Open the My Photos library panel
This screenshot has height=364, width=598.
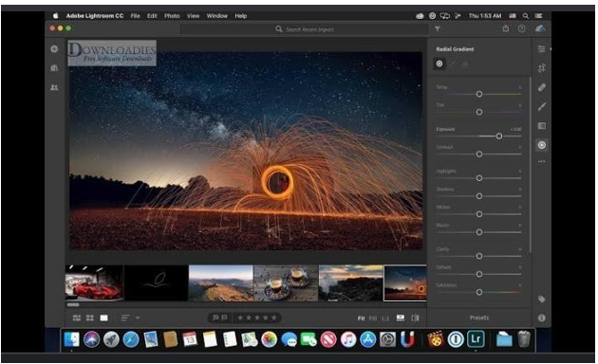54,67
